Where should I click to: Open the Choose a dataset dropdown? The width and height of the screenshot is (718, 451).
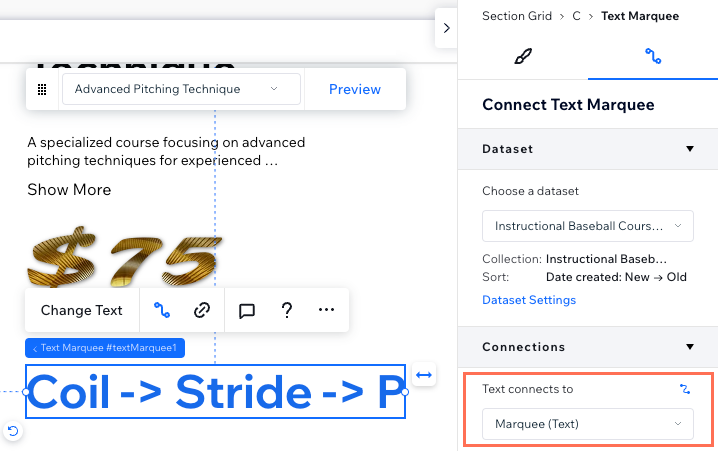[587, 226]
